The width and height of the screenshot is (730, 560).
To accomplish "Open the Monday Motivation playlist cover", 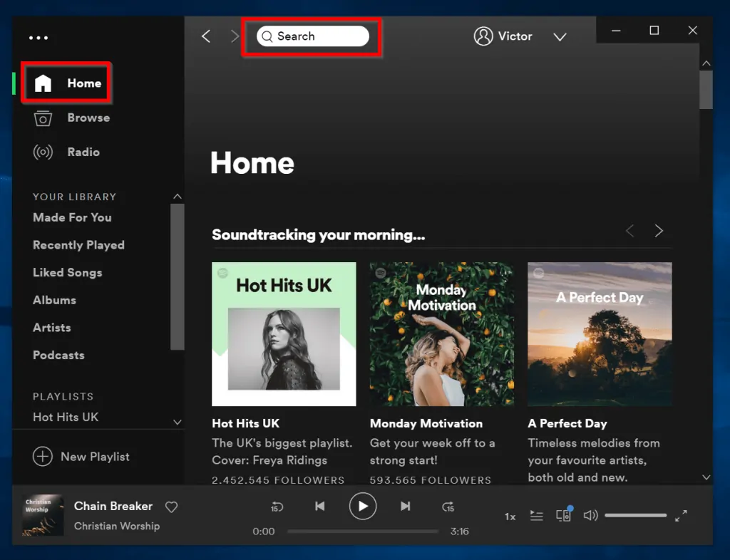I will click(441, 334).
